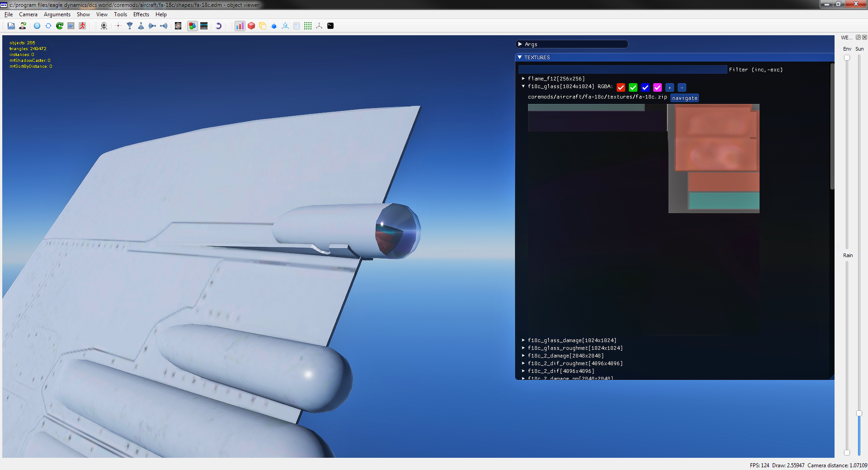This screenshot has height=470, width=868.
Task: Click the blue circular sync arrows icon
Action: (x=48, y=26)
